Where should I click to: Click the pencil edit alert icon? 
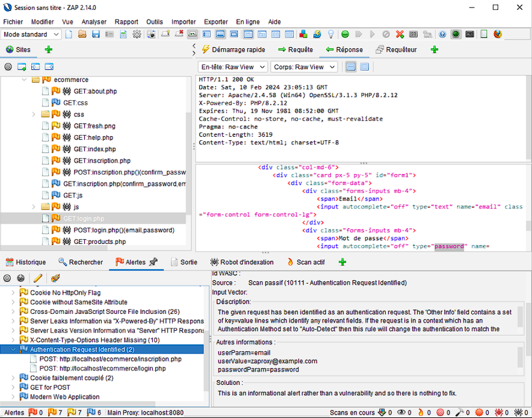(x=38, y=278)
